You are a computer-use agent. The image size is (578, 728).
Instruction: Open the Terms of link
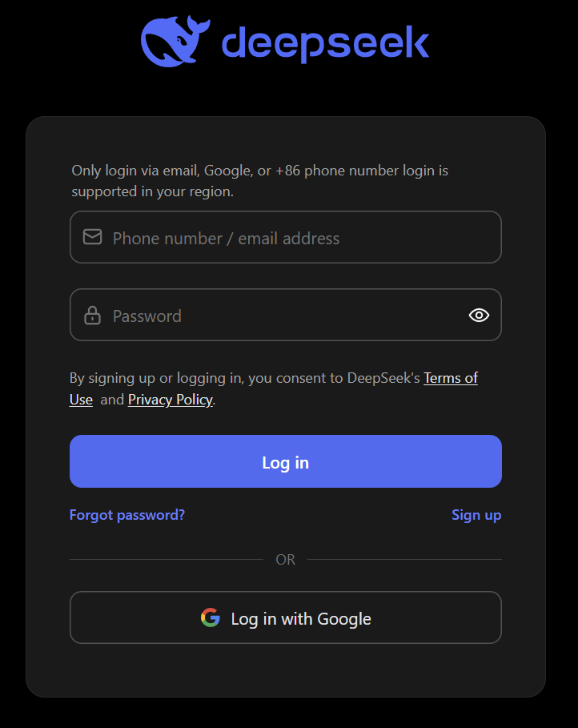[451, 378]
